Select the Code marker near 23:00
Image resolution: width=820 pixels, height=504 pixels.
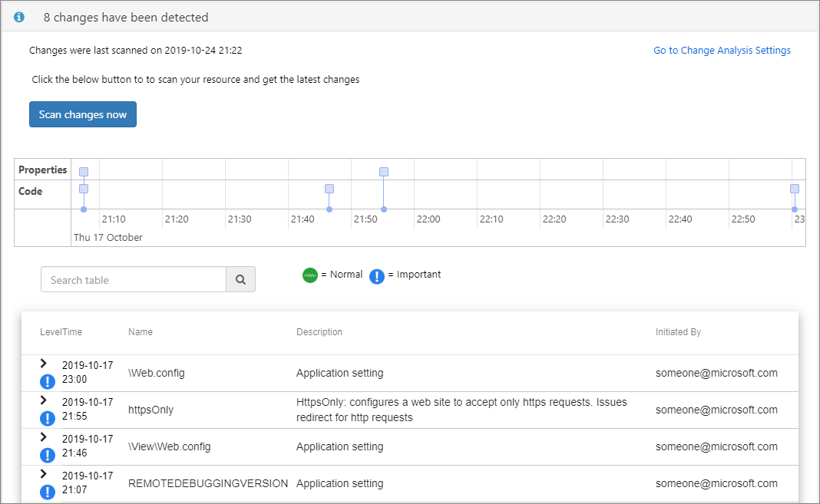point(795,189)
